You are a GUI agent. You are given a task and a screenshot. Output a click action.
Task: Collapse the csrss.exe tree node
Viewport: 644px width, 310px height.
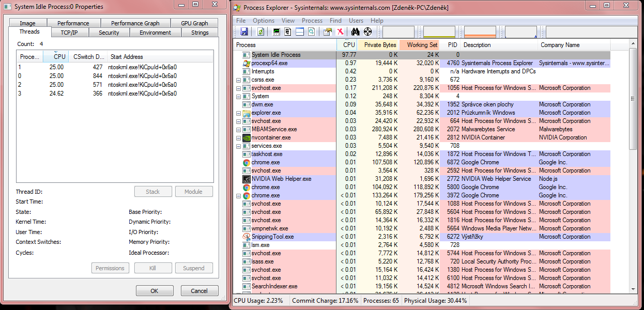(x=238, y=80)
